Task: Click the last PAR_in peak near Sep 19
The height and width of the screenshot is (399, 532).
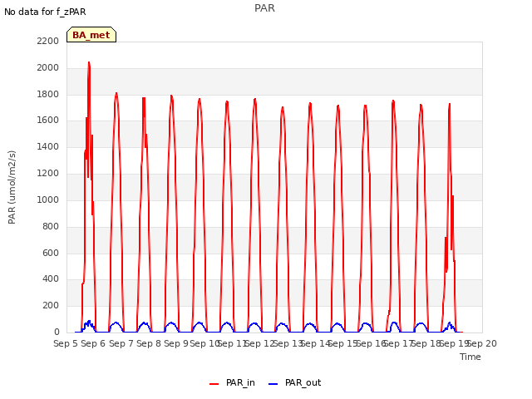Action: pyautogui.click(x=450, y=105)
